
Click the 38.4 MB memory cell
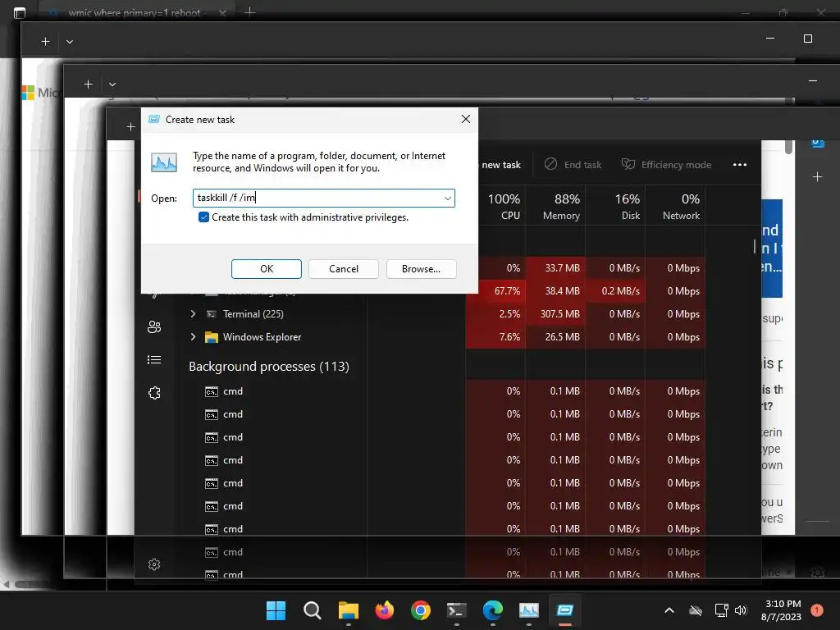[555, 291]
